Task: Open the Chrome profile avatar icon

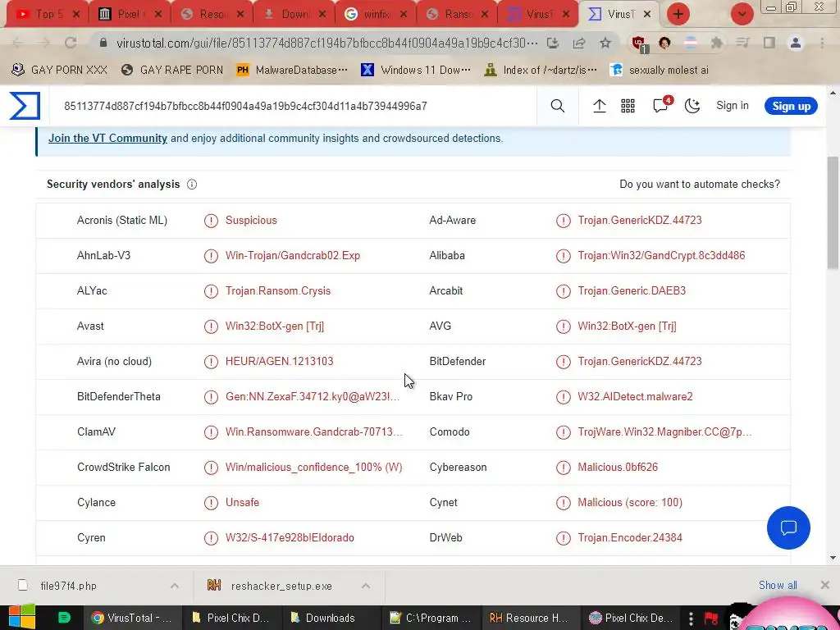Action: coord(796,43)
